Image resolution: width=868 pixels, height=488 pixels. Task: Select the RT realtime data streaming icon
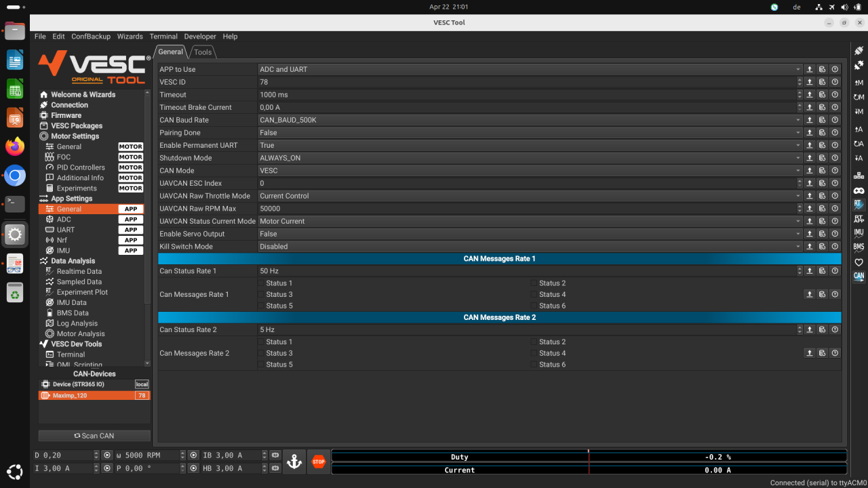[859, 205]
